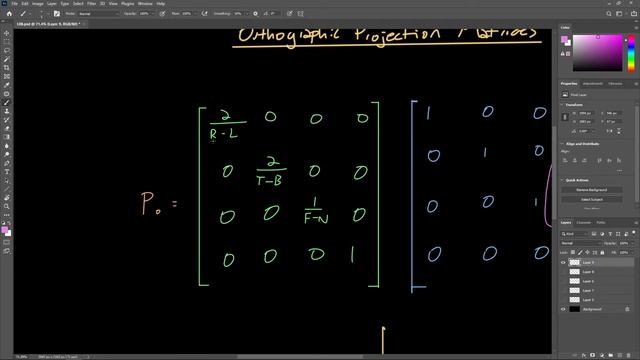Toggle lock position
The image size is (640, 360).
coord(587,253)
